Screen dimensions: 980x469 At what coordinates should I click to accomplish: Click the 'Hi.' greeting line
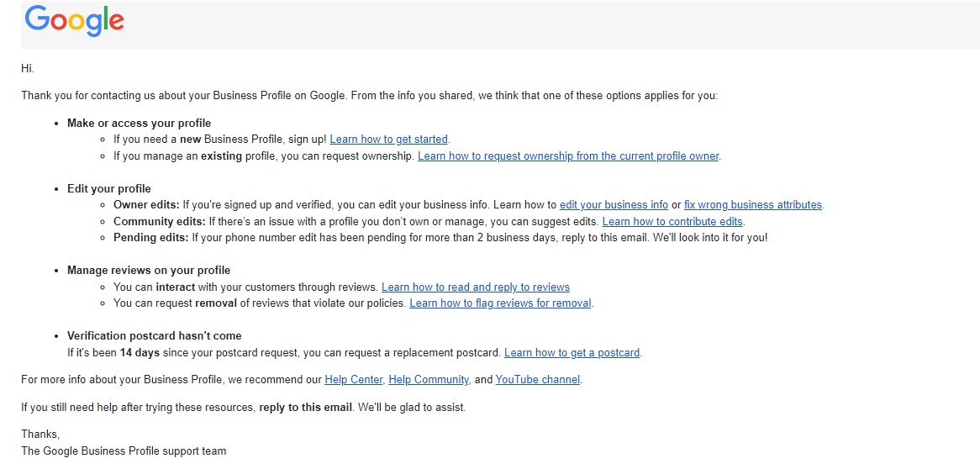pos(28,69)
